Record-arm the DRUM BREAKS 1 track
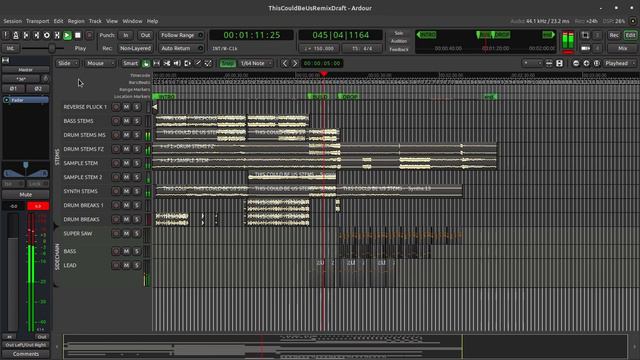Viewport: 640px width, 360px height. 116,205
